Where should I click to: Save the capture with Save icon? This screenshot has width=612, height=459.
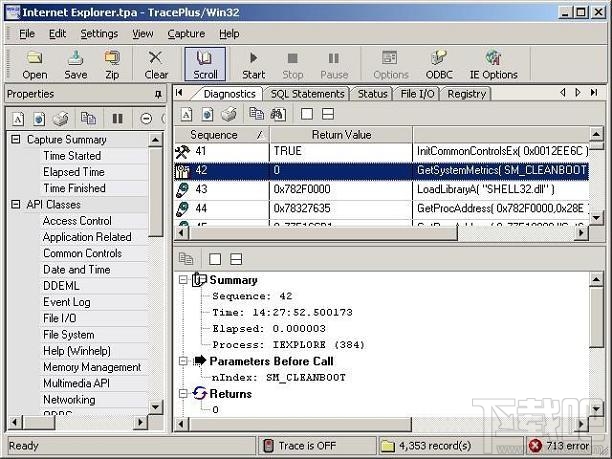click(76, 64)
